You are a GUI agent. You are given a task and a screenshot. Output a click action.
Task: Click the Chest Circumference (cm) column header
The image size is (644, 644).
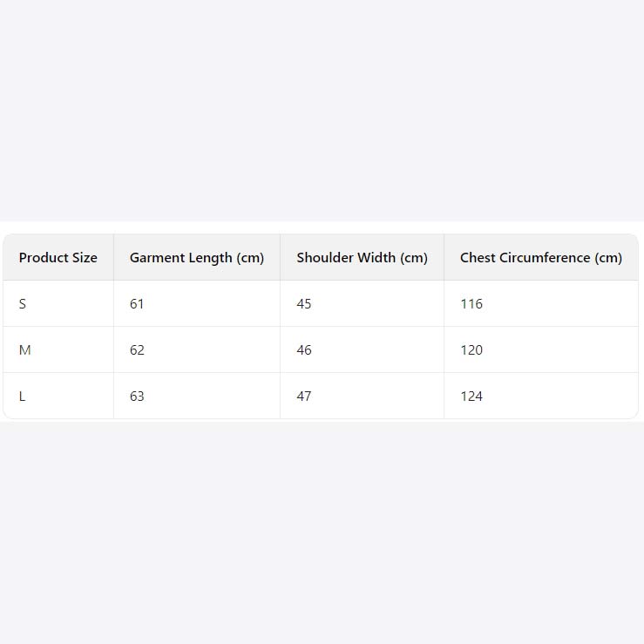click(x=540, y=258)
